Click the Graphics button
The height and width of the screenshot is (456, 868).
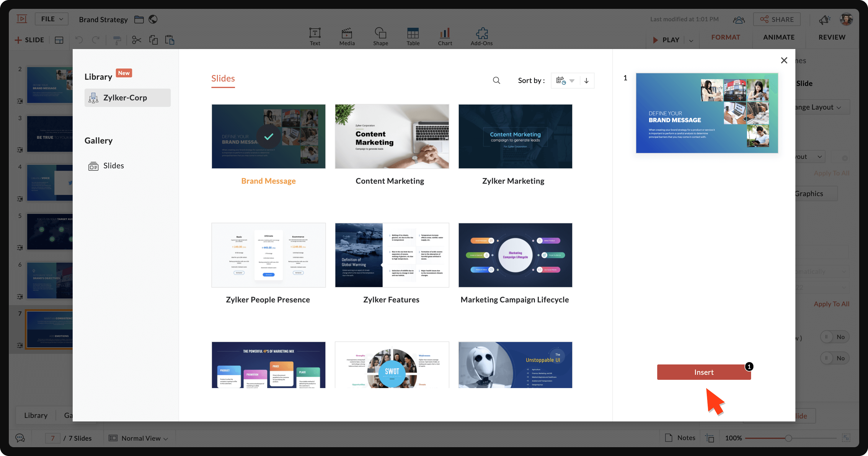pyautogui.click(x=815, y=193)
